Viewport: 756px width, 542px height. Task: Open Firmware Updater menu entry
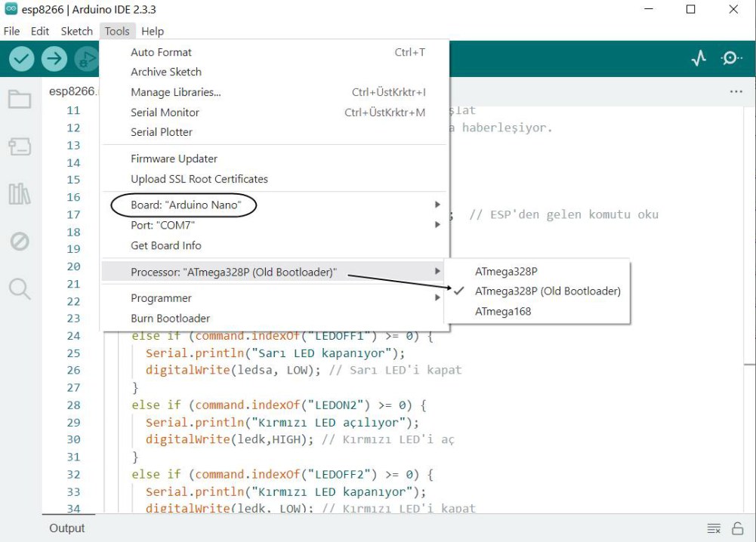pyautogui.click(x=276, y=159)
